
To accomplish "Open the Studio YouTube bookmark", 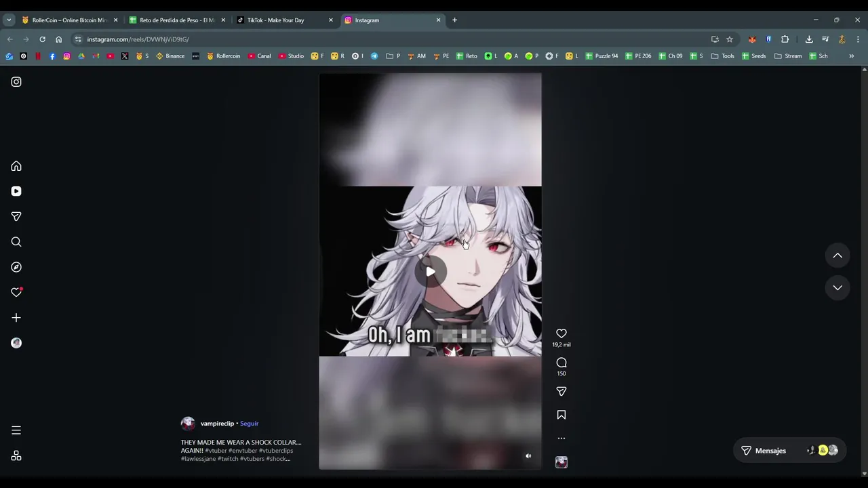I will point(291,56).
